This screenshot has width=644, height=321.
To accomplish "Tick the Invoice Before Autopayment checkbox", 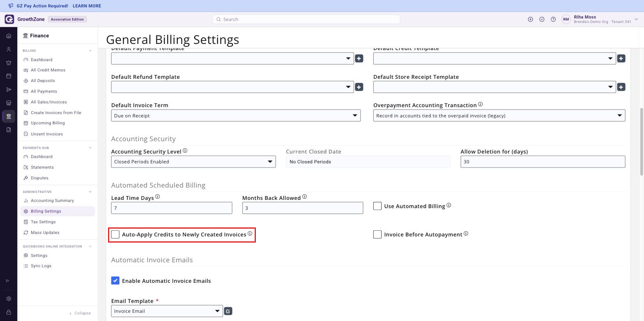I will pyautogui.click(x=377, y=234).
